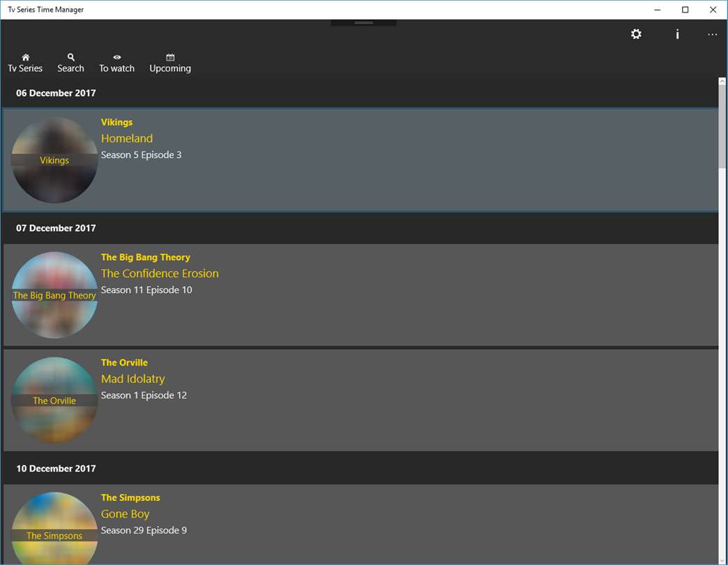Minimize the Tv Series Time Manager window
The width and height of the screenshot is (728, 565).
657,10
